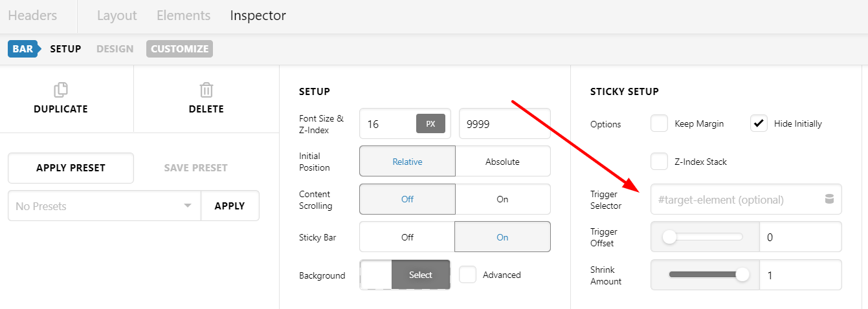Screen dimensions: 868x309
Task: Turn Content Scrolling On
Action: (503, 199)
